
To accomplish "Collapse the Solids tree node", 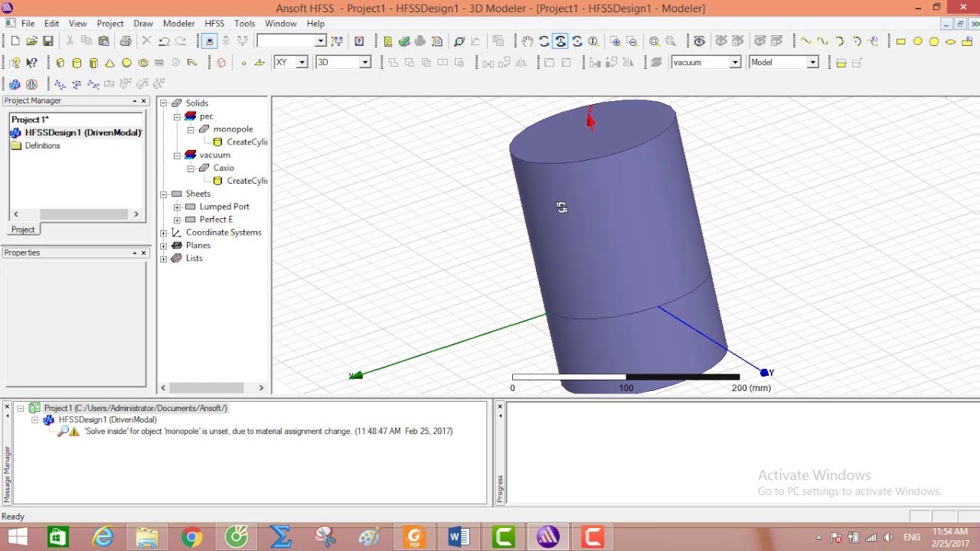I will [163, 103].
